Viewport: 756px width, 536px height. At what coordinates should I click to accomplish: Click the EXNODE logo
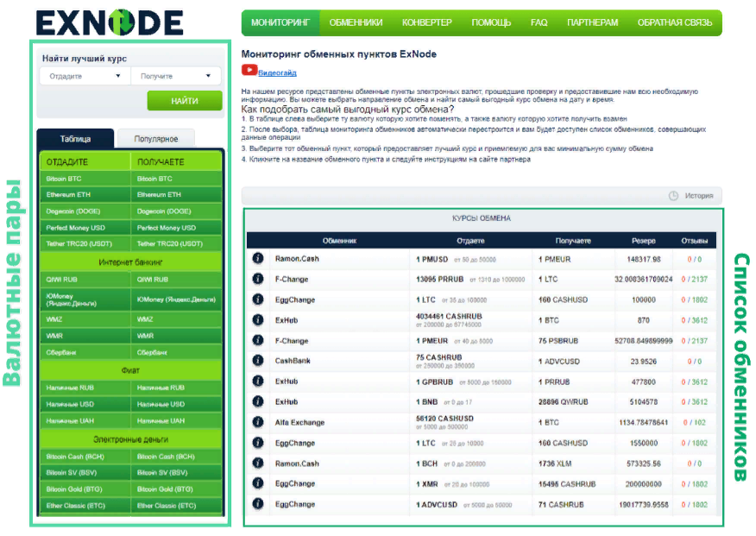pos(110,22)
